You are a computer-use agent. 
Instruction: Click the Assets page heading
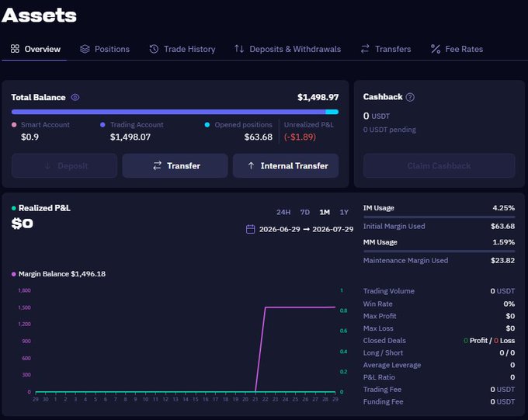39,16
